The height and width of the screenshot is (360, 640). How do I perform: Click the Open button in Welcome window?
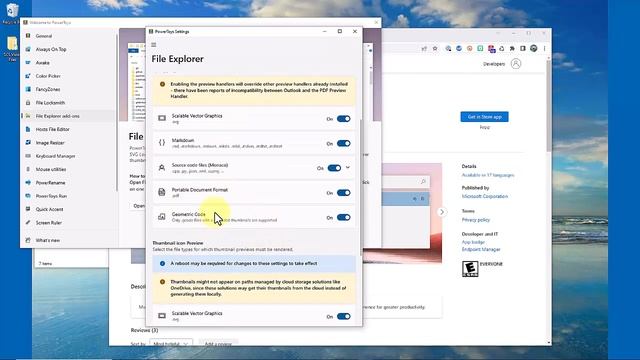[x=139, y=206]
